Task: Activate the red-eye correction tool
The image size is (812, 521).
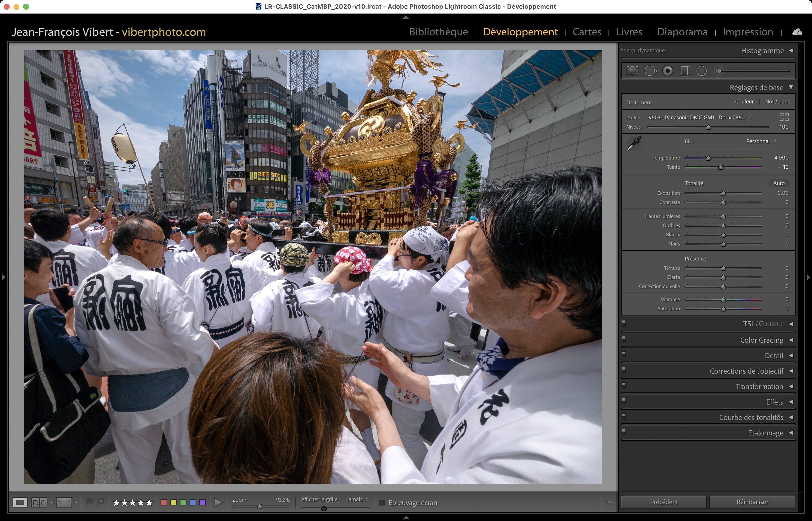Action: (667, 71)
